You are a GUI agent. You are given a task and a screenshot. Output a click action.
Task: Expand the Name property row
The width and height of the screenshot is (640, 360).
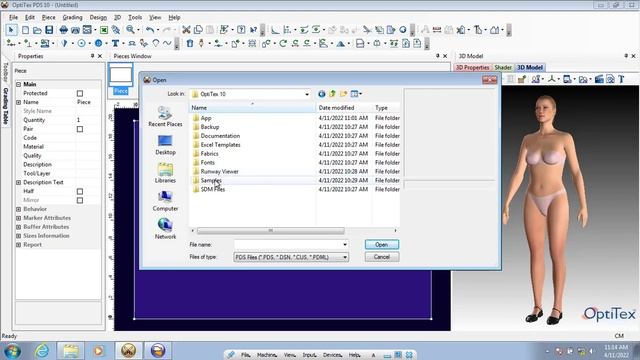coord(18,102)
